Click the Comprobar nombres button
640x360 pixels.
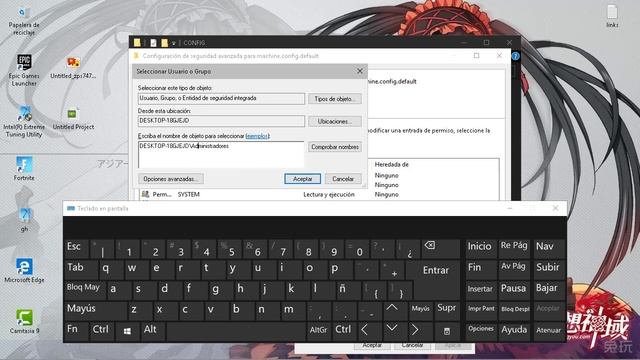tap(335, 147)
